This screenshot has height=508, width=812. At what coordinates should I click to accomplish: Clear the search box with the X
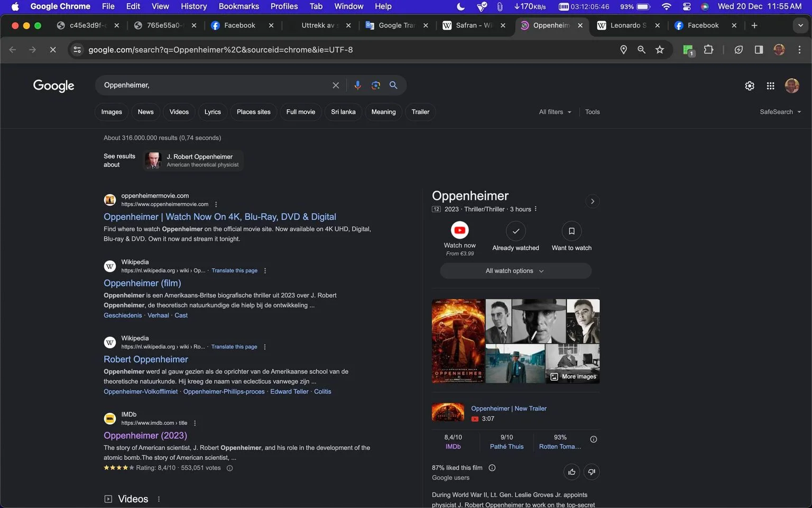336,85
